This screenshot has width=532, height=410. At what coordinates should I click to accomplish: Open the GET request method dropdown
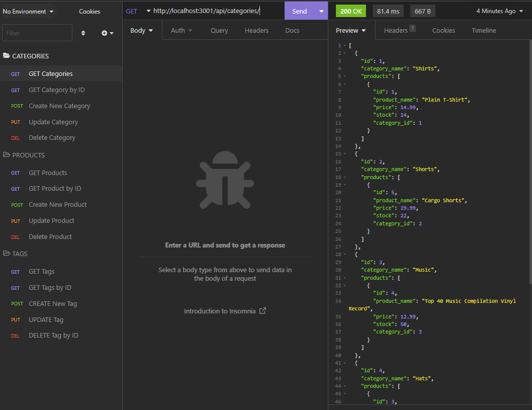(x=137, y=10)
